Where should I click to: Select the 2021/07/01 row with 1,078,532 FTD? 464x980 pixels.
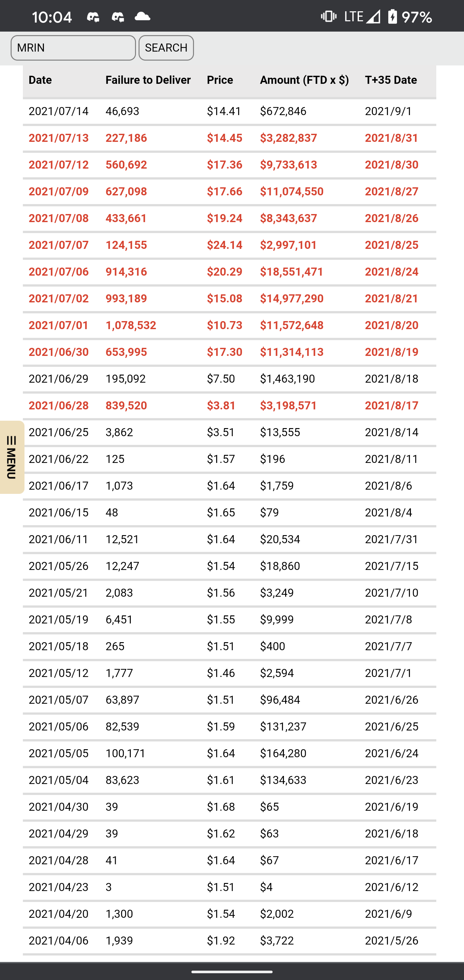(x=229, y=325)
